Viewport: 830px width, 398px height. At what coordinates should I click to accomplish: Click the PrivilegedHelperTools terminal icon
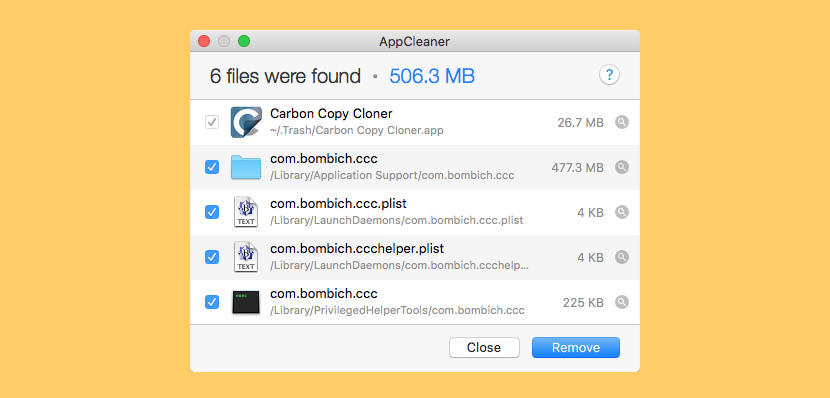tap(246, 302)
